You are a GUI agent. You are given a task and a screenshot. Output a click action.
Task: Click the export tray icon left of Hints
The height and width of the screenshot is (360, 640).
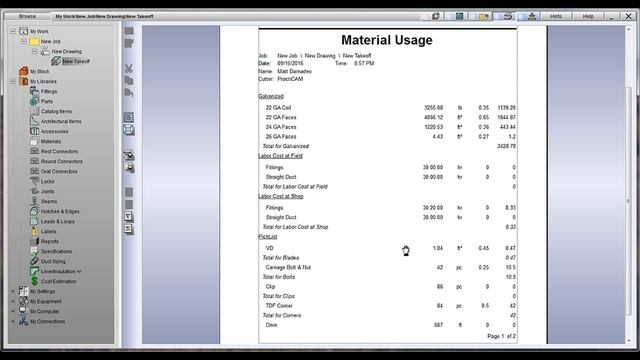[532, 16]
